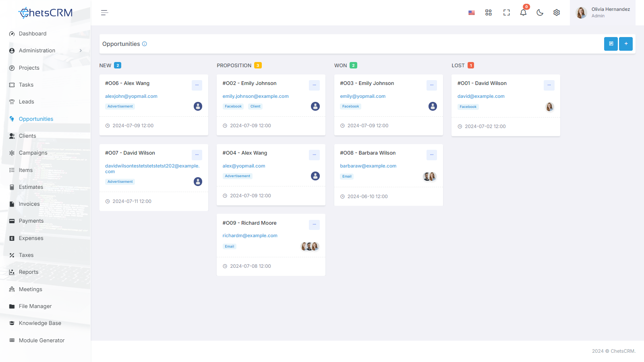644x362 pixels.
Task: Click date 2024-06-10 12:00 on #008 card
Action: tap(367, 197)
